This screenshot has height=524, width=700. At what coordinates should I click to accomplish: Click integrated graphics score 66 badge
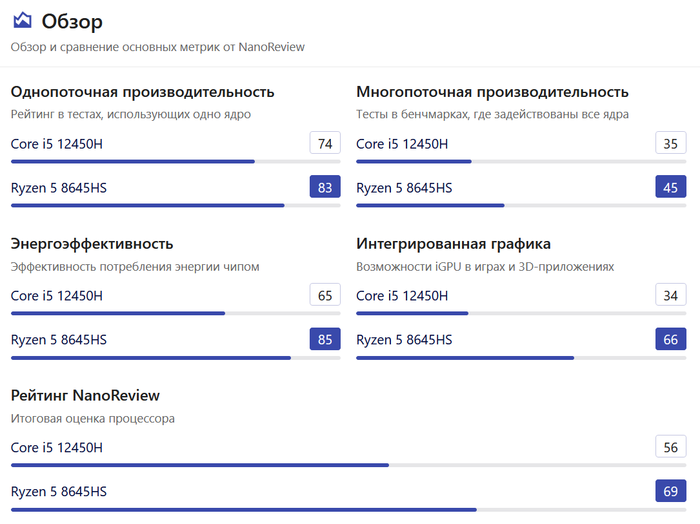(670, 340)
